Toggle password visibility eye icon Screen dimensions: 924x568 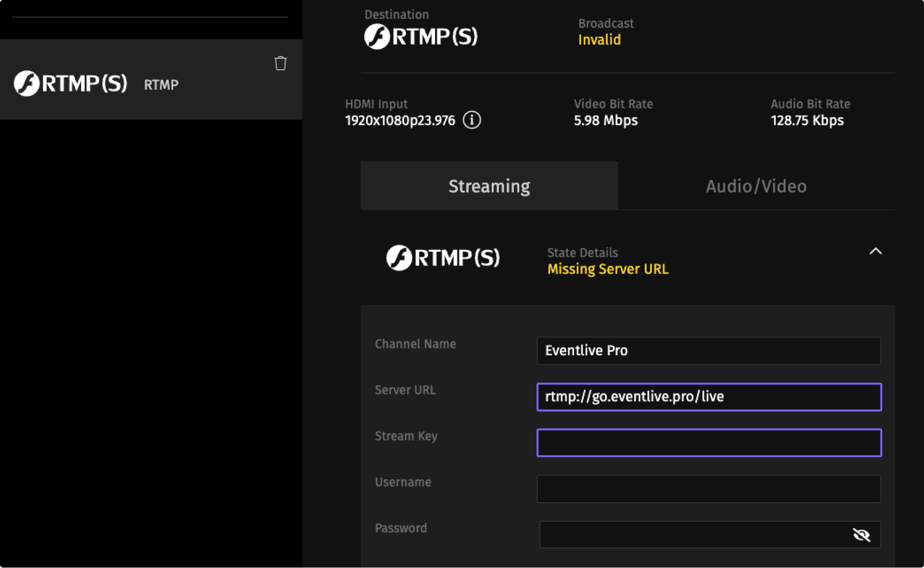click(x=861, y=535)
